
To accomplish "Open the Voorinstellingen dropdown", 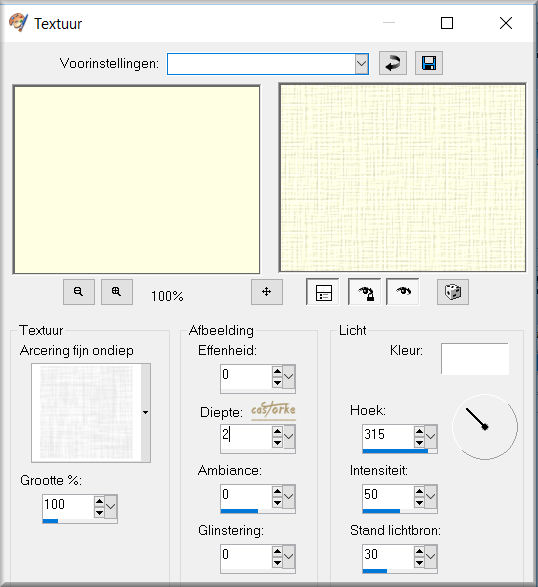I will tap(362, 64).
